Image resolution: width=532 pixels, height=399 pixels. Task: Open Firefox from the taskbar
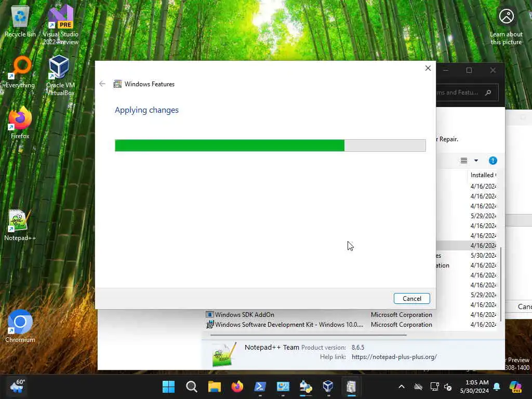click(237, 387)
